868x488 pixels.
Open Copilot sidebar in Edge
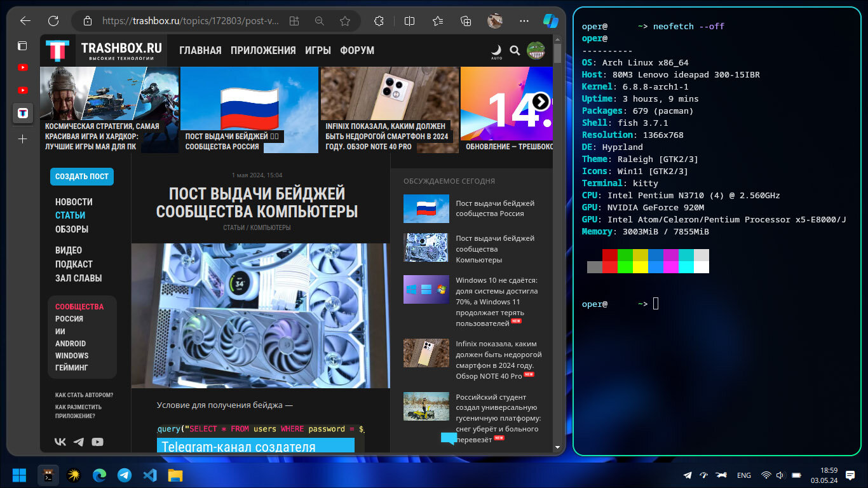pos(550,21)
